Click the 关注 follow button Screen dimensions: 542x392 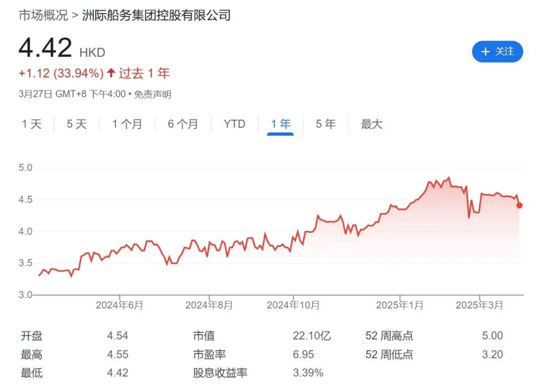[497, 52]
